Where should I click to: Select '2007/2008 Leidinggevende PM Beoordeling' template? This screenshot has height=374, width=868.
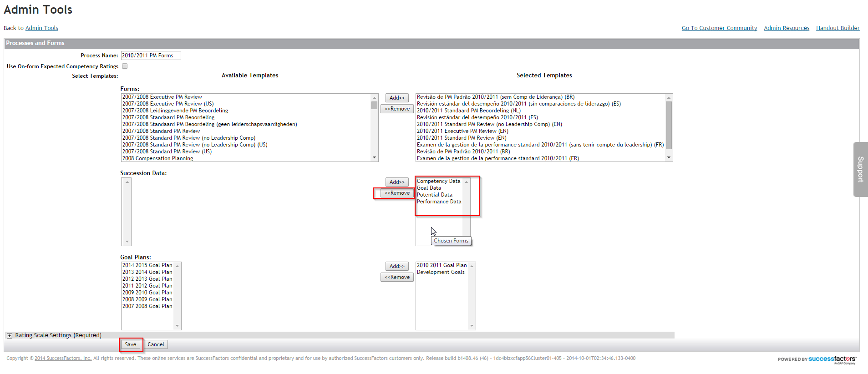(246, 111)
